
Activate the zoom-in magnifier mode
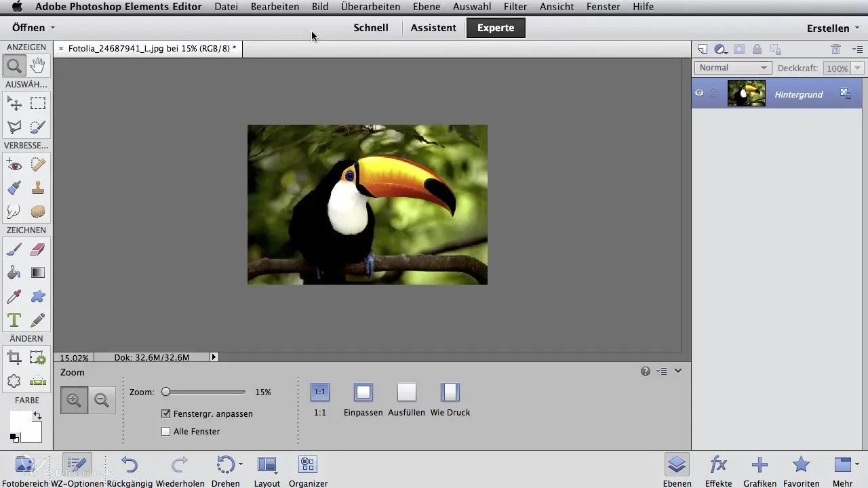(x=74, y=400)
